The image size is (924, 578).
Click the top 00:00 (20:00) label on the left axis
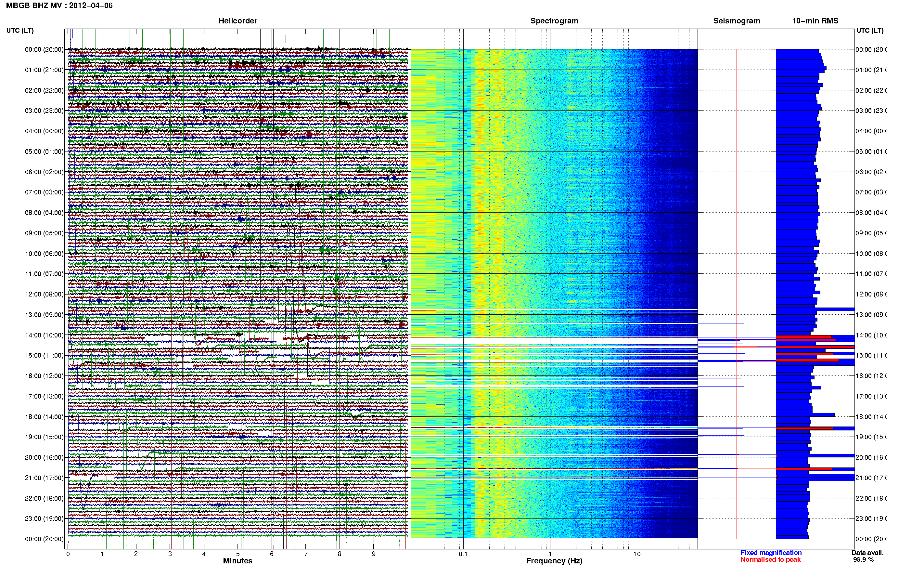(x=44, y=50)
